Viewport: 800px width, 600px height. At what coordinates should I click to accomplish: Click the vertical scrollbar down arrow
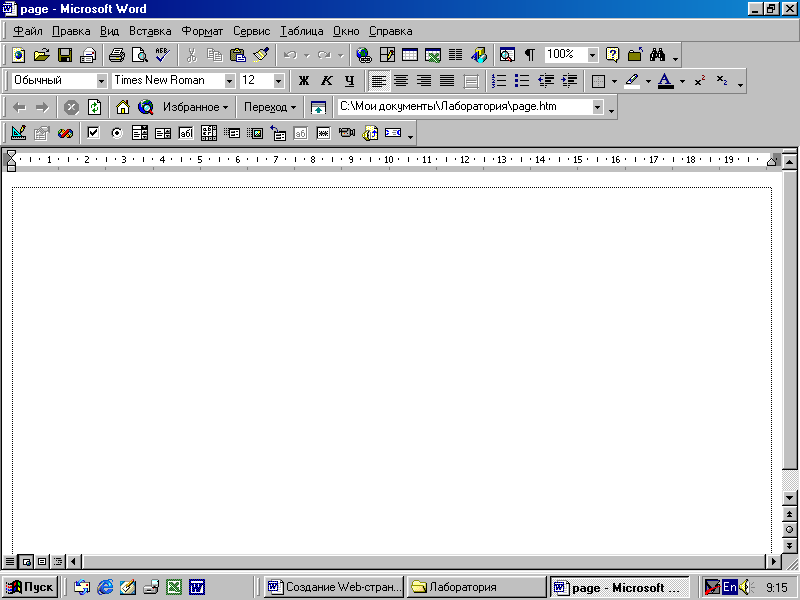pyautogui.click(x=789, y=498)
